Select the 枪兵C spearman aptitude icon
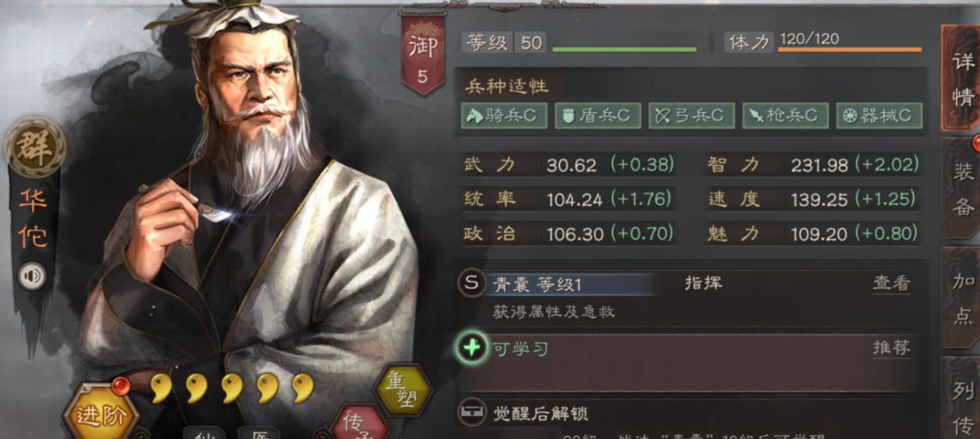980x439 pixels. pos(785,115)
